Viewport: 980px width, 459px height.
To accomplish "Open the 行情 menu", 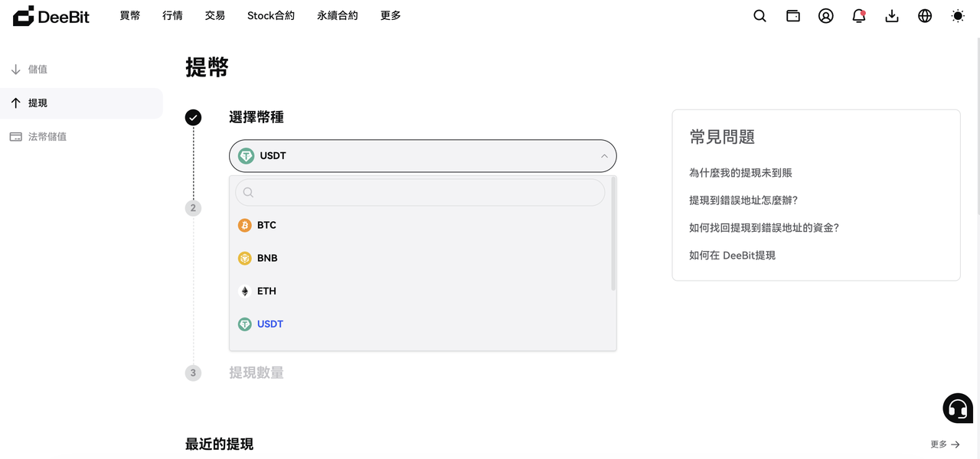I will point(172,15).
